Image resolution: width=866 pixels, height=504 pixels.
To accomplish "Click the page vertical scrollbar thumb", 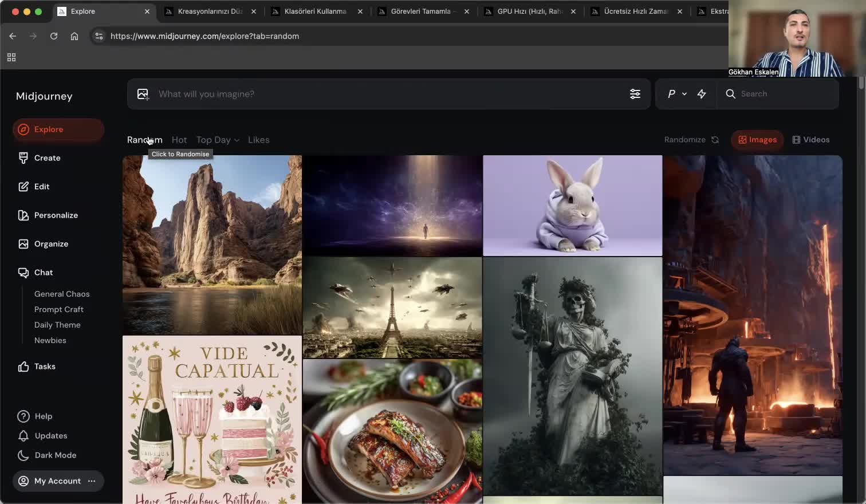I will (861, 82).
